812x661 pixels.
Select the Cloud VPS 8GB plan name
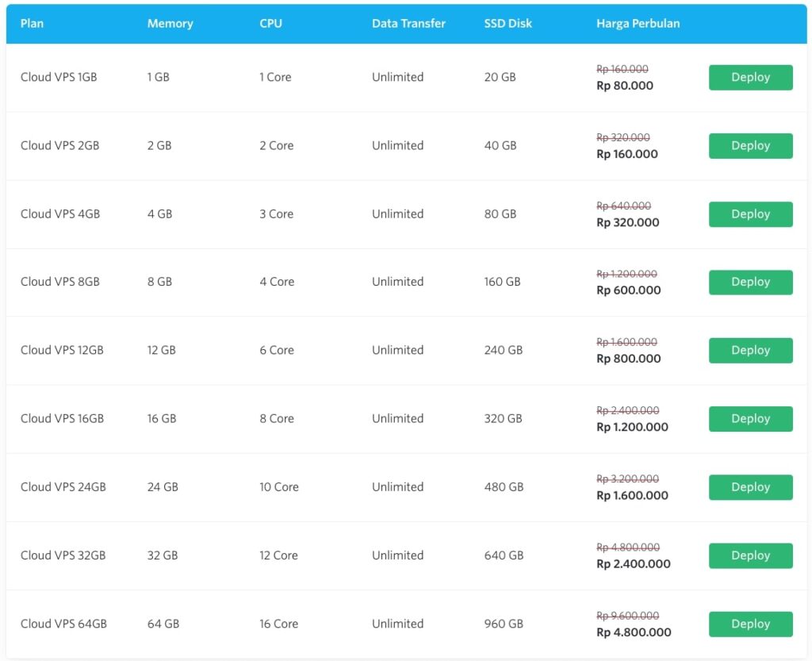tap(60, 282)
